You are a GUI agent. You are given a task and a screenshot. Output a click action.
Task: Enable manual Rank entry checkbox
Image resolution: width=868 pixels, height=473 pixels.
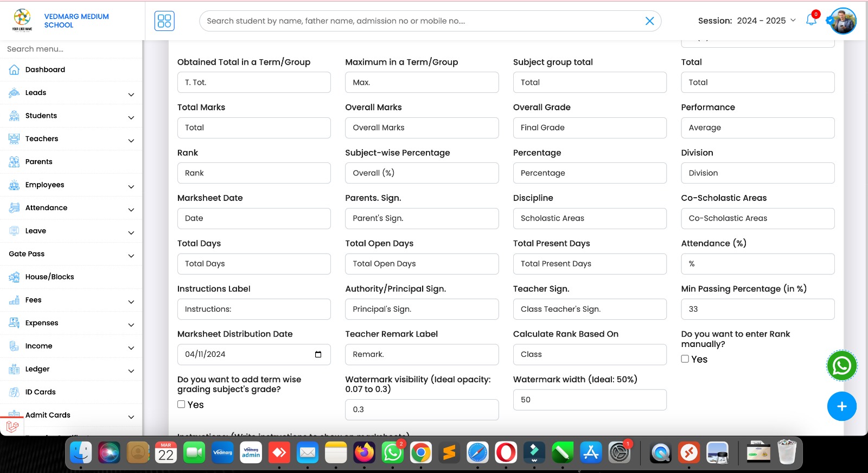(x=685, y=359)
